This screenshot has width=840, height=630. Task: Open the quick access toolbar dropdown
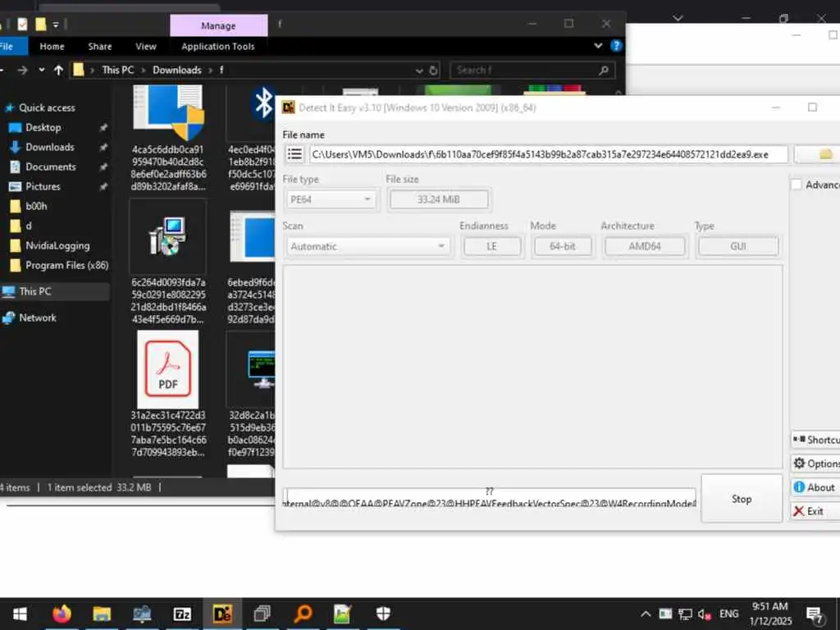pos(56,25)
